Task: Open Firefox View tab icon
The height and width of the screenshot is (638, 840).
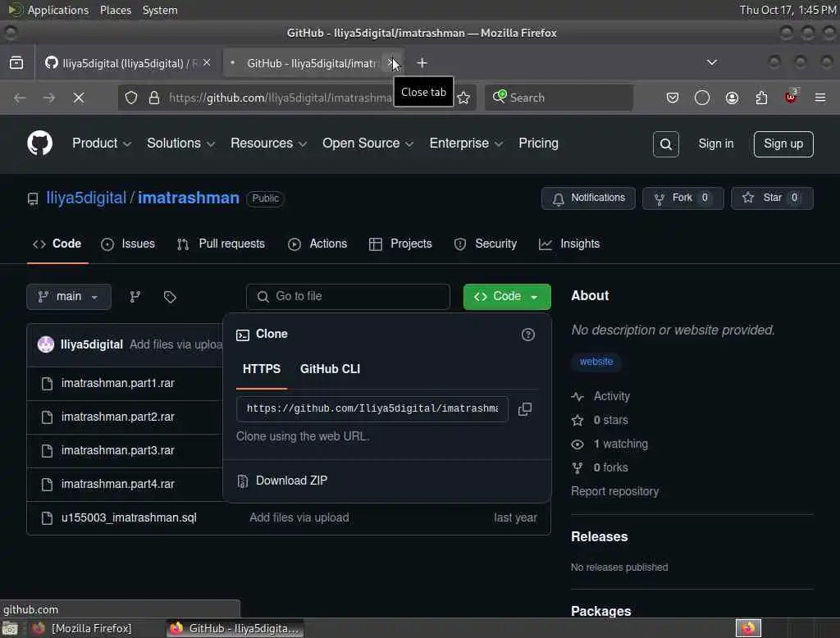Action: (x=16, y=63)
